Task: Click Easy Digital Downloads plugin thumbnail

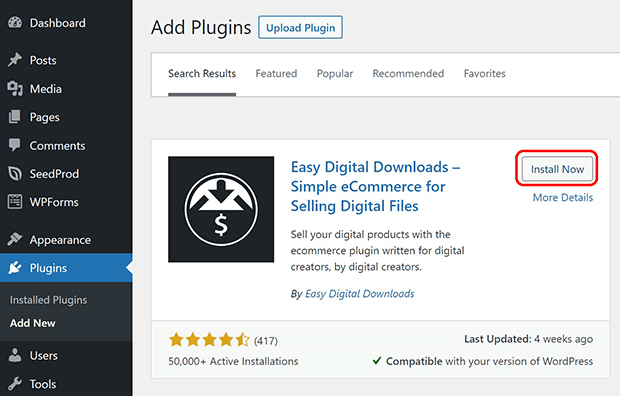Action: click(221, 209)
